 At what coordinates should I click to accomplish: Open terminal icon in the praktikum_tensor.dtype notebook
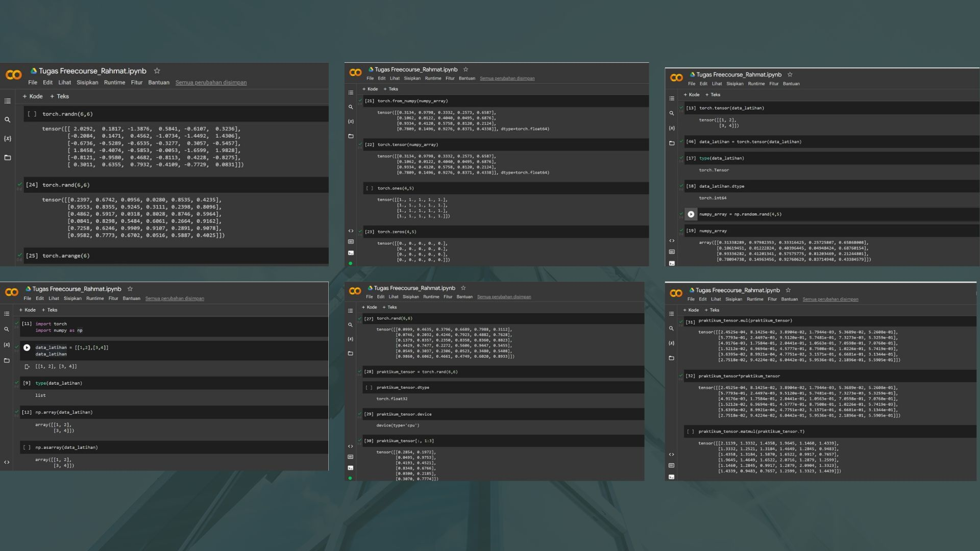tap(350, 468)
